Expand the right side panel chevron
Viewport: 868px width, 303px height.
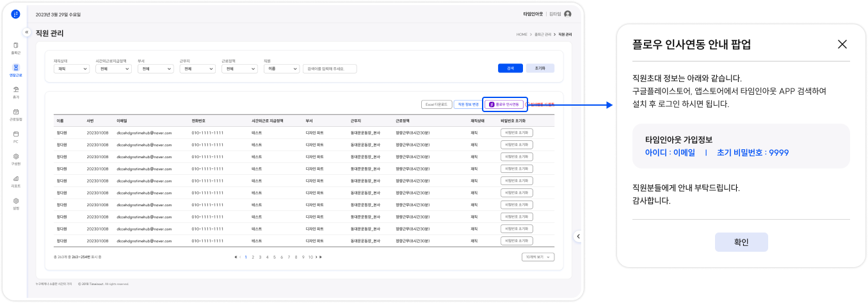point(578,236)
